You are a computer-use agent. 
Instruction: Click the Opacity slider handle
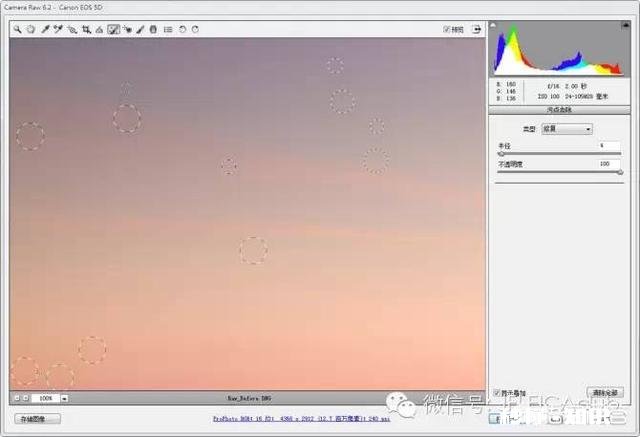pyautogui.click(x=620, y=173)
